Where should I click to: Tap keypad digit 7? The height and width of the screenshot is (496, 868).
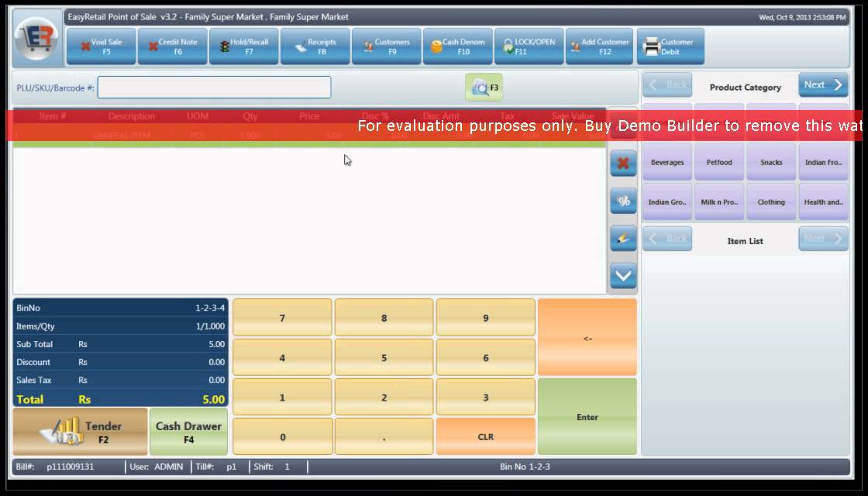pyautogui.click(x=282, y=318)
